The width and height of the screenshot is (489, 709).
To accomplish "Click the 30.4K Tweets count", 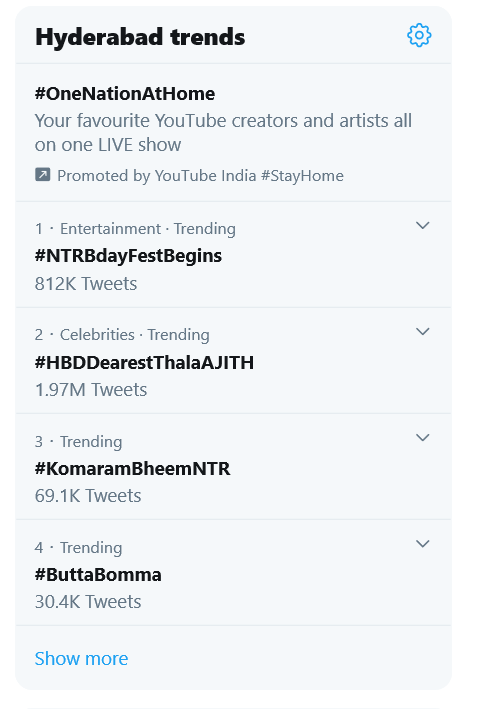I will coord(88,602).
